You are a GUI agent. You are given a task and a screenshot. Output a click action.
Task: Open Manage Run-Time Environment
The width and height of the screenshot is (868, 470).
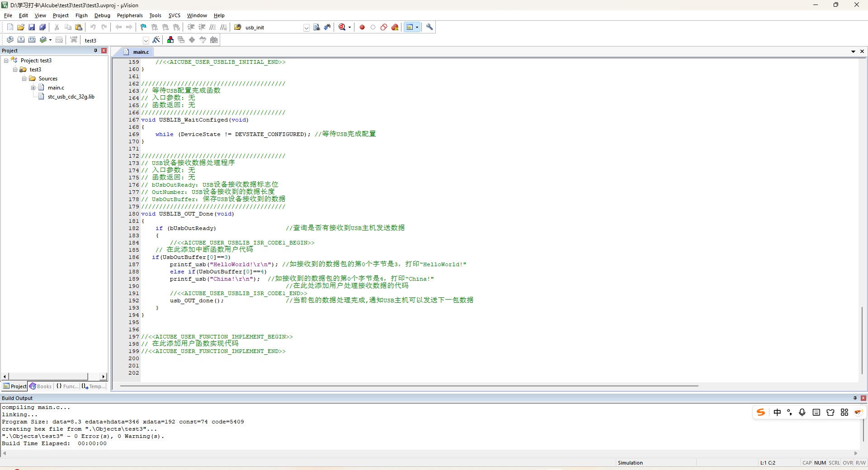(192, 40)
